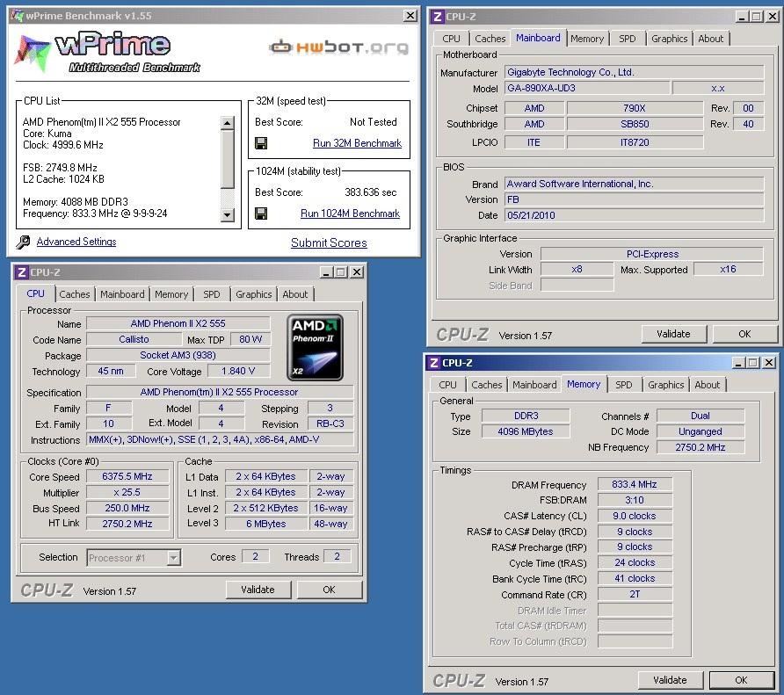Image resolution: width=784 pixels, height=695 pixels.
Task: Click the DRAM Frequency value 833.4 MHz
Action: [x=635, y=484]
